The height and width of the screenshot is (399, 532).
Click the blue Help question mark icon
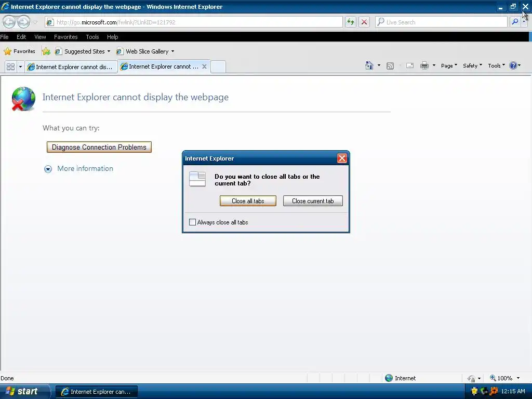[513, 65]
